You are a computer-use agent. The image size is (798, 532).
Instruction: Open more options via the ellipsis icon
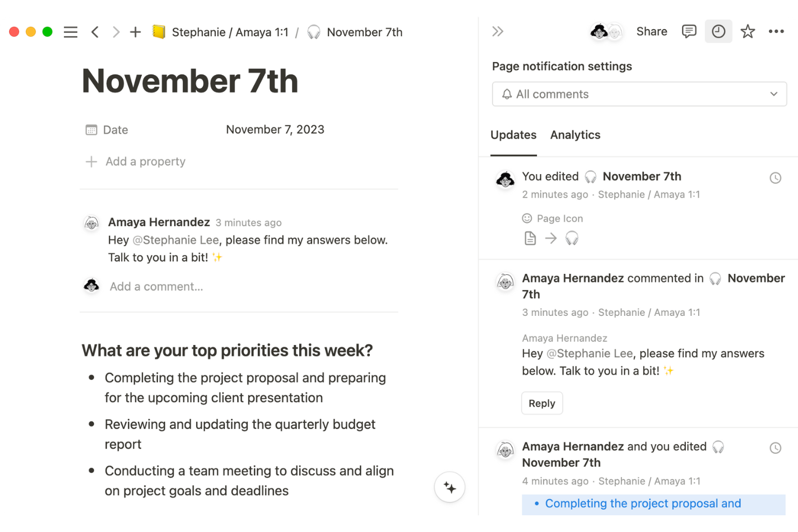[x=776, y=31]
